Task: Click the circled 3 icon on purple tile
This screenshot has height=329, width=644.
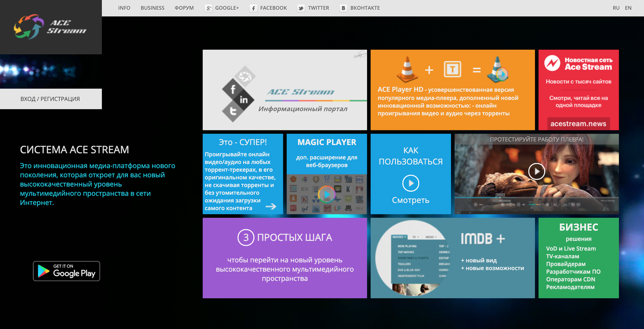Action: pos(245,237)
